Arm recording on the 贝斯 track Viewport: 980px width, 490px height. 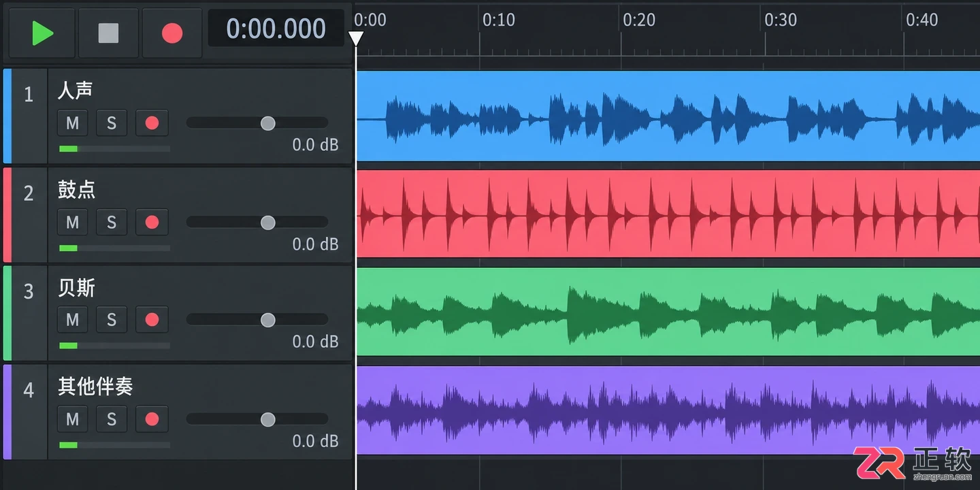152,319
